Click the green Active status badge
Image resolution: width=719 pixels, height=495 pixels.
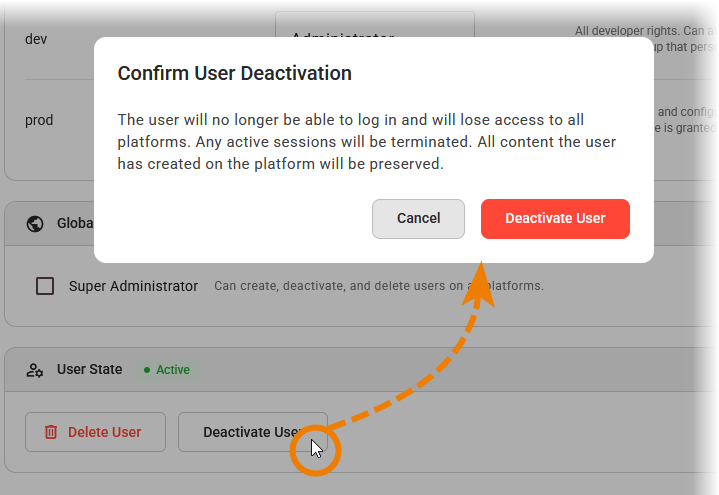point(167,370)
